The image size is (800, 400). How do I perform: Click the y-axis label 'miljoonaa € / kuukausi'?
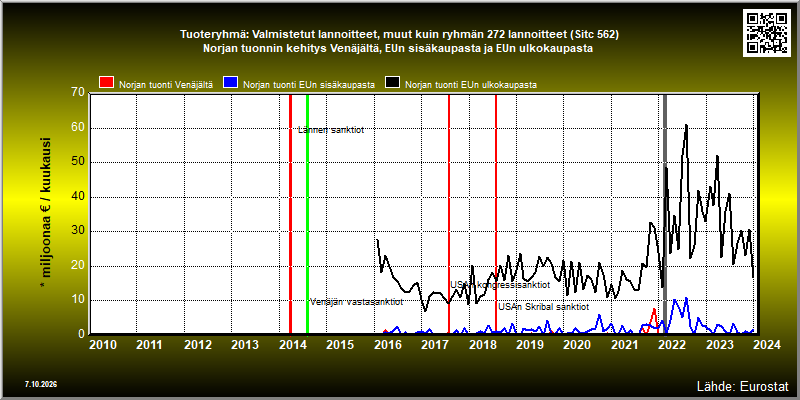point(45,214)
